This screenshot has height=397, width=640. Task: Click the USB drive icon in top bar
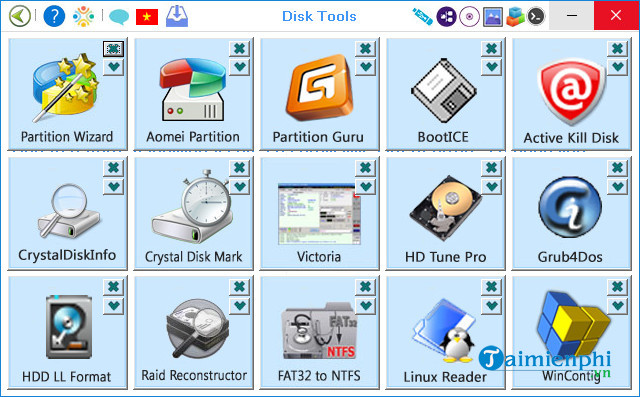pos(422,16)
